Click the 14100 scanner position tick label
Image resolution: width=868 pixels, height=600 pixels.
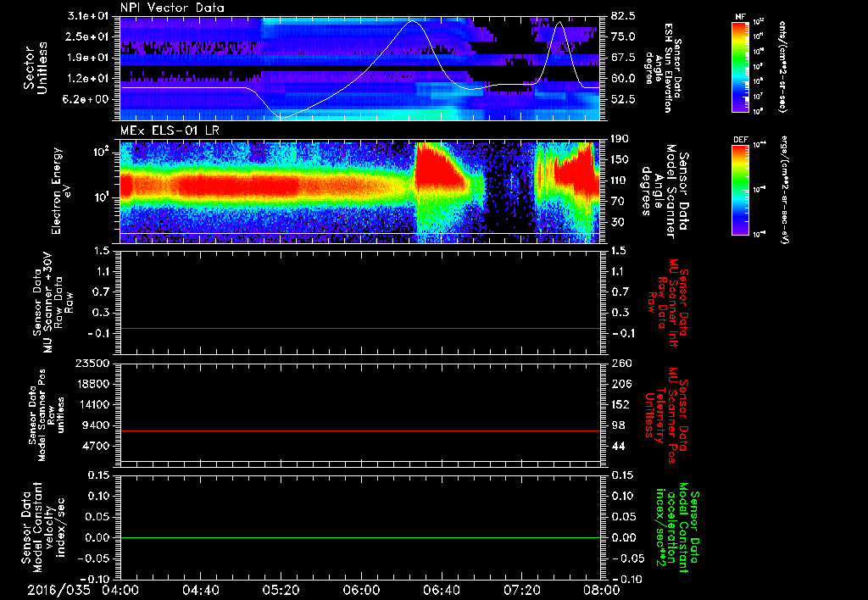click(x=93, y=404)
